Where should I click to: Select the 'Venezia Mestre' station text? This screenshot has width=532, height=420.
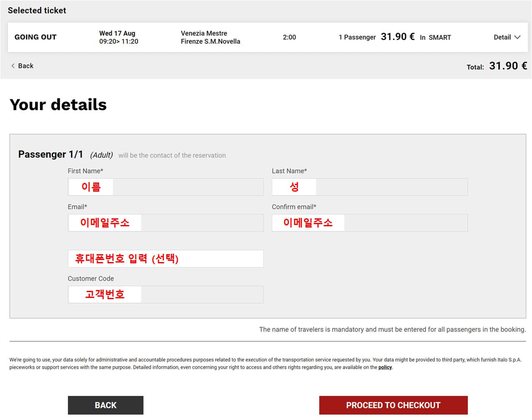[x=204, y=33]
